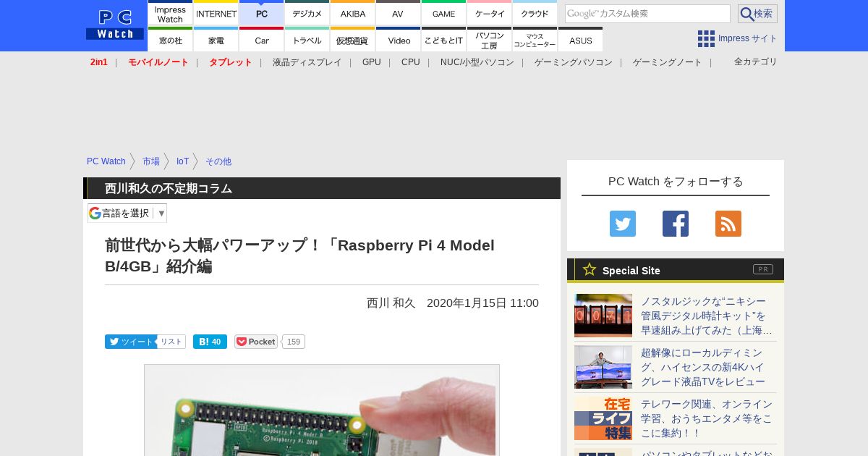This screenshot has width=868, height=456.
Task: Click the Facebook follow icon
Action: click(x=676, y=224)
